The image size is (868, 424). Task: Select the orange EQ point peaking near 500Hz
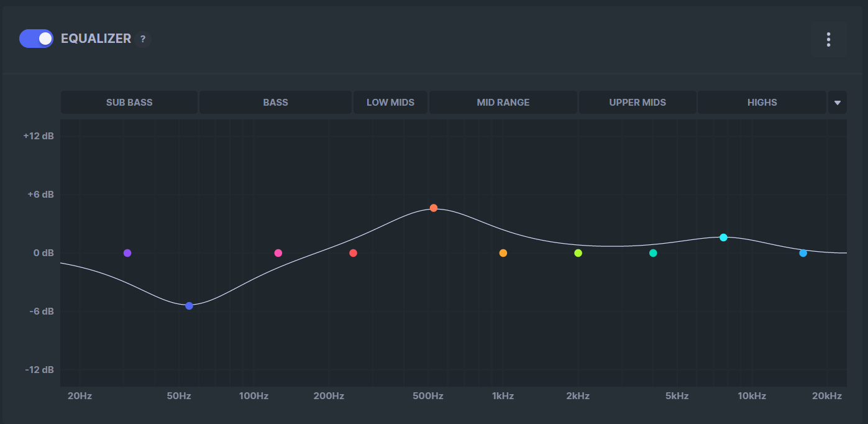(x=434, y=208)
